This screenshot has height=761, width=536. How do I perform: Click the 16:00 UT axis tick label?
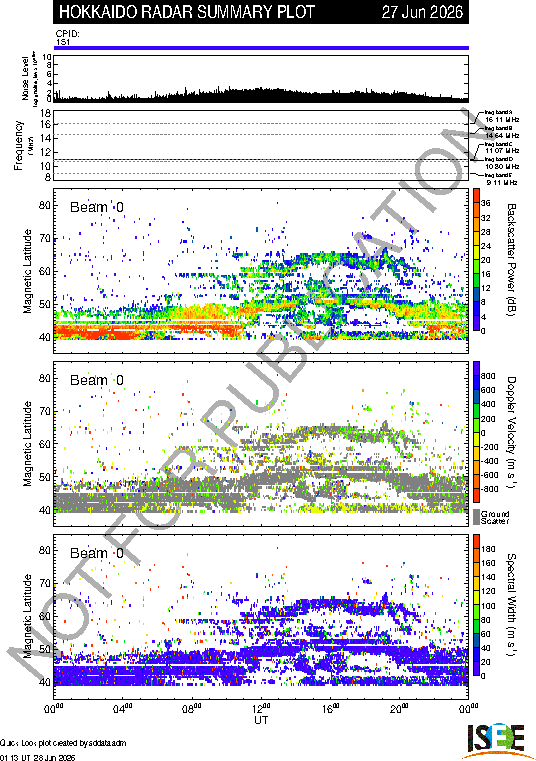click(x=331, y=708)
